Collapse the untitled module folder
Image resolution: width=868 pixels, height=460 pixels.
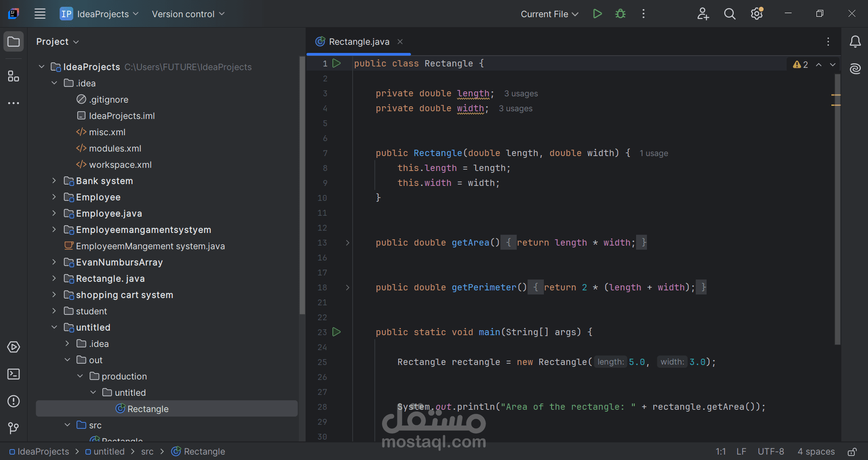[x=54, y=327]
